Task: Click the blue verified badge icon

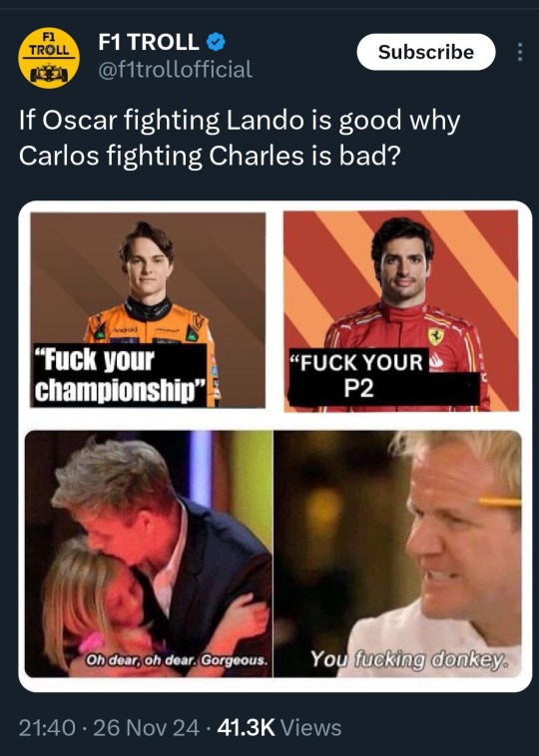Action: 217,43
